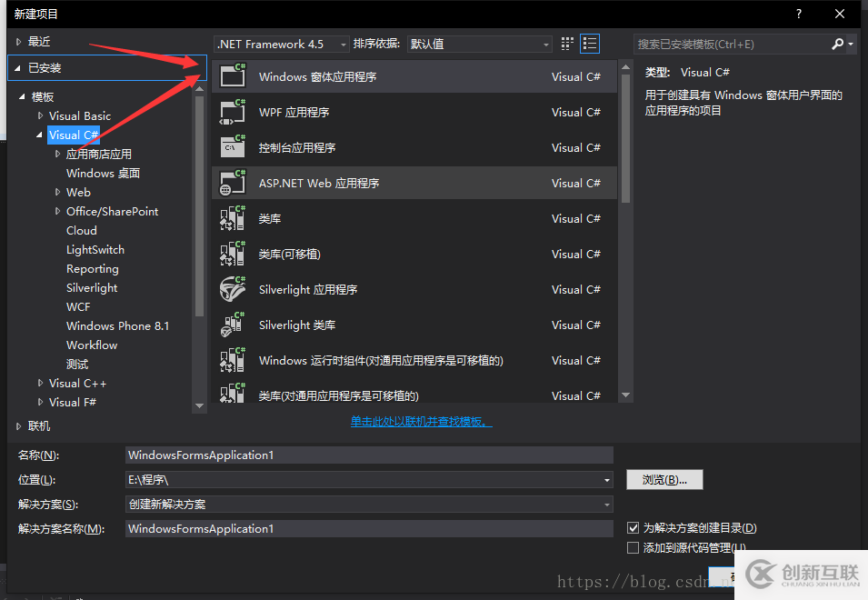Select the Silverlight 应用程序 template icon
Viewport: 868px width, 600px height.
233,289
